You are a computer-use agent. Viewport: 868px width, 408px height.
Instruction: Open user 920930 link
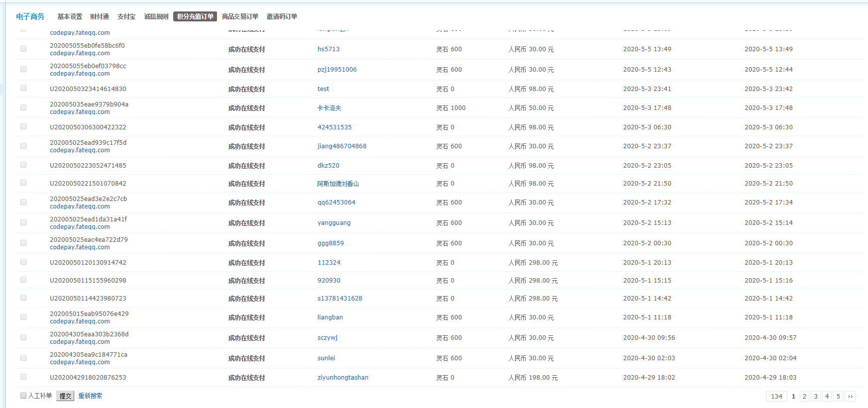(329, 281)
